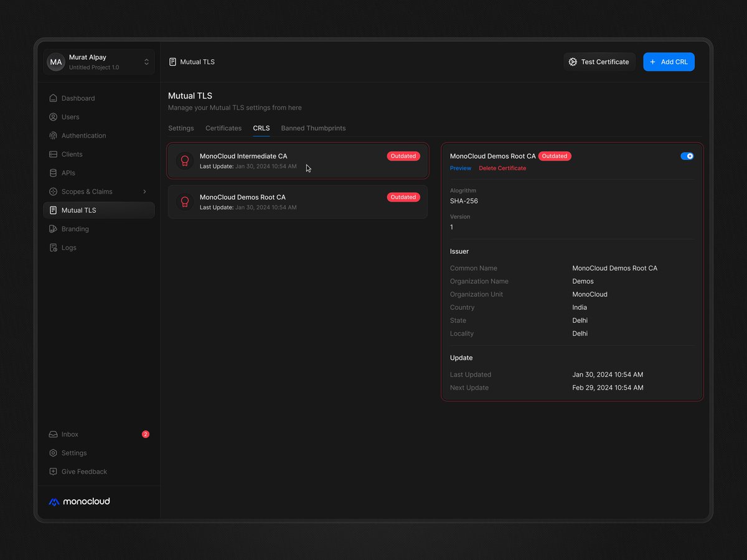Open Authentication in the sidebar
The height and width of the screenshot is (560, 747).
(99, 136)
